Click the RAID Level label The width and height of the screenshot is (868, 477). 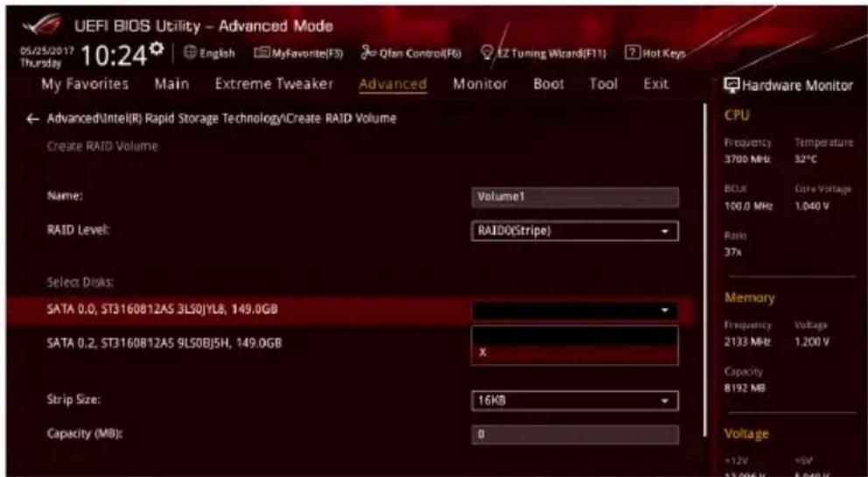(x=78, y=230)
